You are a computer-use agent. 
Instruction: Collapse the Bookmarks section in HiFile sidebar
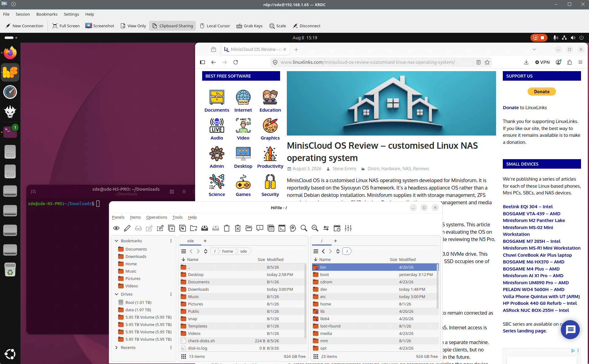pyautogui.click(x=117, y=241)
